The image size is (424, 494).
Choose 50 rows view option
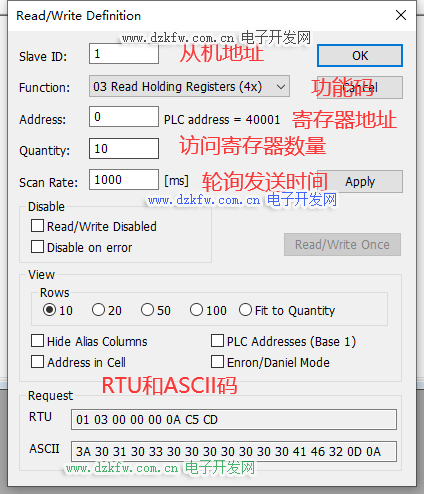147,310
